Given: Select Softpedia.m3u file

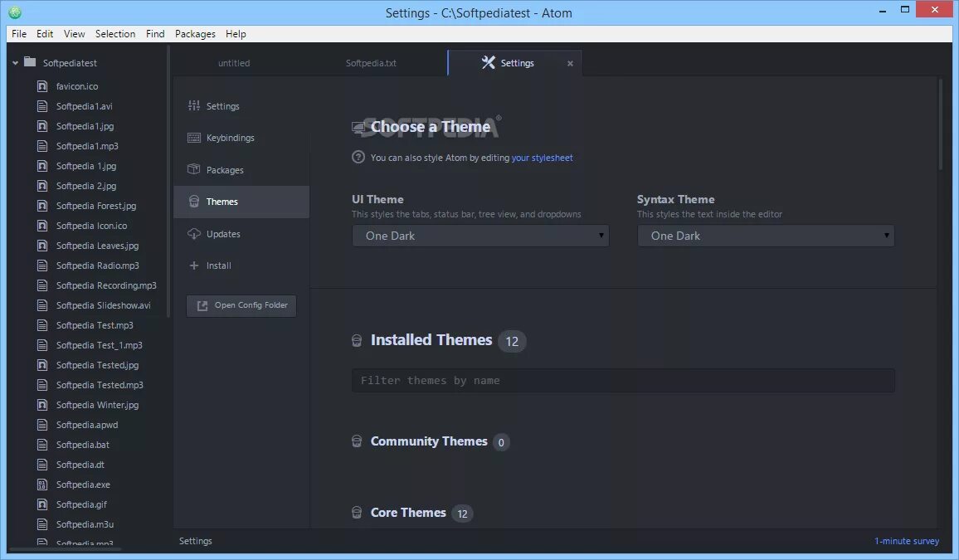Looking at the screenshot, I should coord(85,524).
